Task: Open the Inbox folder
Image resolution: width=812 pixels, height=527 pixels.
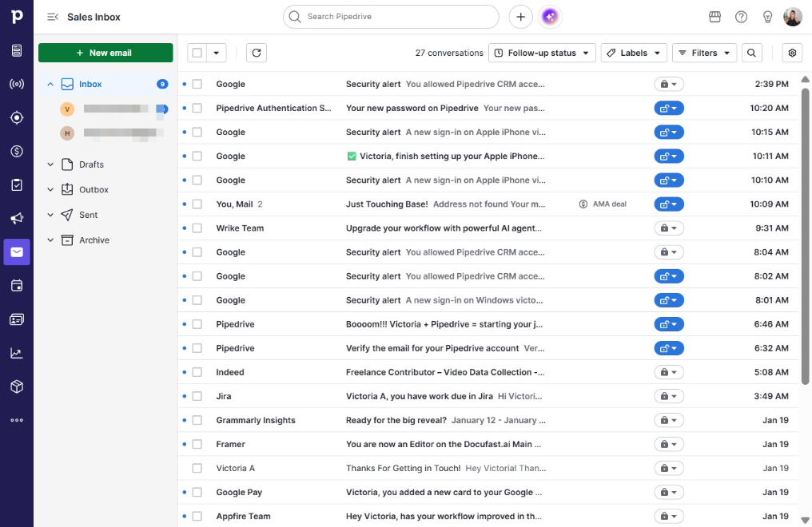Action: 105,84
